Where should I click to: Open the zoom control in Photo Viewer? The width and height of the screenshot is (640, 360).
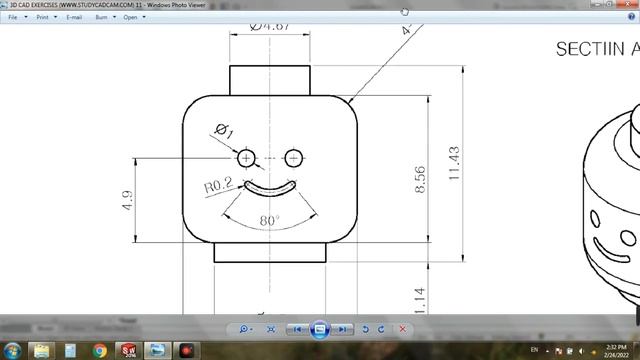[246, 329]
